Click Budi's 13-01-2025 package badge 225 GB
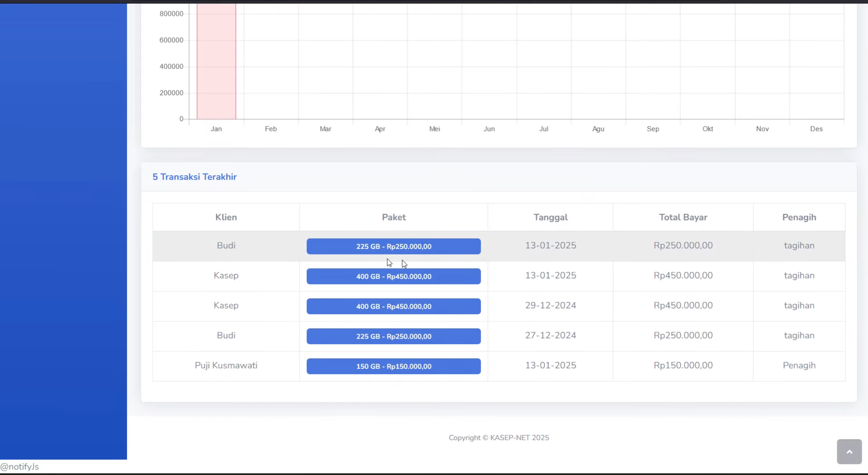This screenshot has width=868, height=475. click(393, 246)
